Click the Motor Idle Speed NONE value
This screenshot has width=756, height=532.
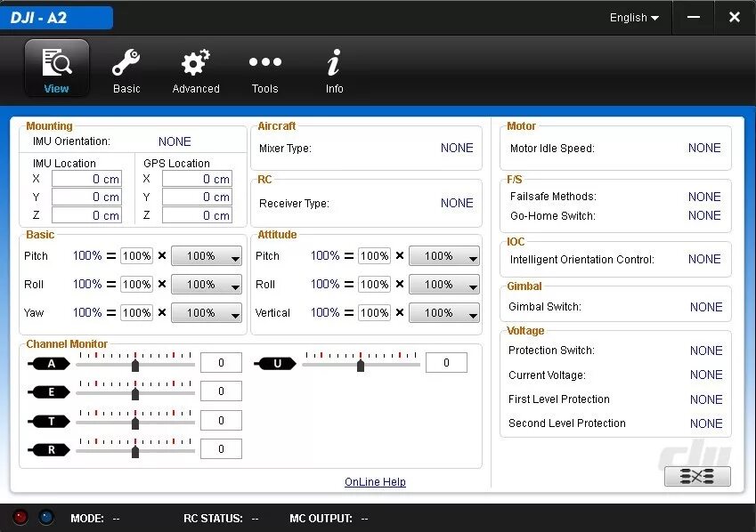tap(704, 148)
